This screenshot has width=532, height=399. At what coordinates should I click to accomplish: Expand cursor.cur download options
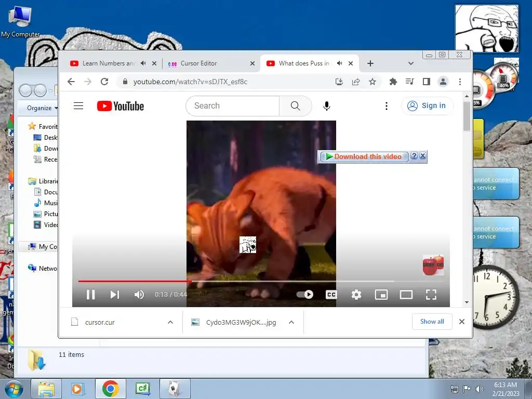point(170,322)
